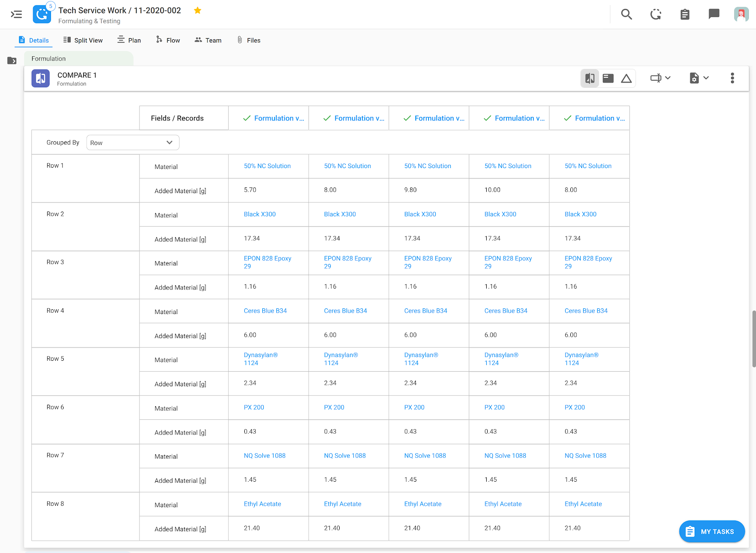Open the MY TASKS button

tap(712, 532)
